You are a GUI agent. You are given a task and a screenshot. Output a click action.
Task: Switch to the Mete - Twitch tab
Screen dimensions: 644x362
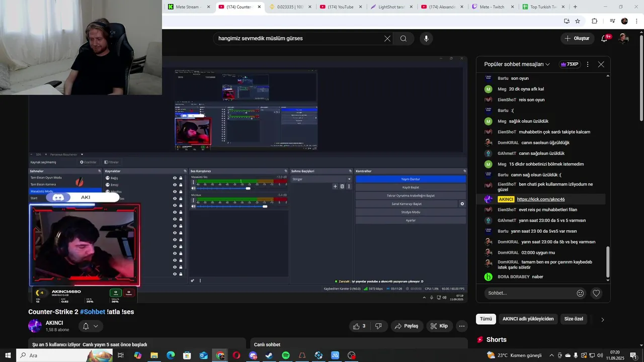492,7
